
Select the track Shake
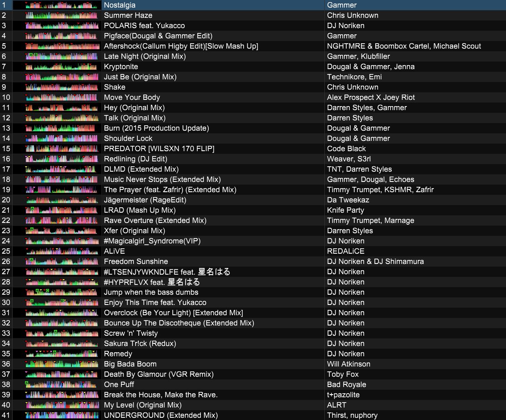tap(115, 87)
